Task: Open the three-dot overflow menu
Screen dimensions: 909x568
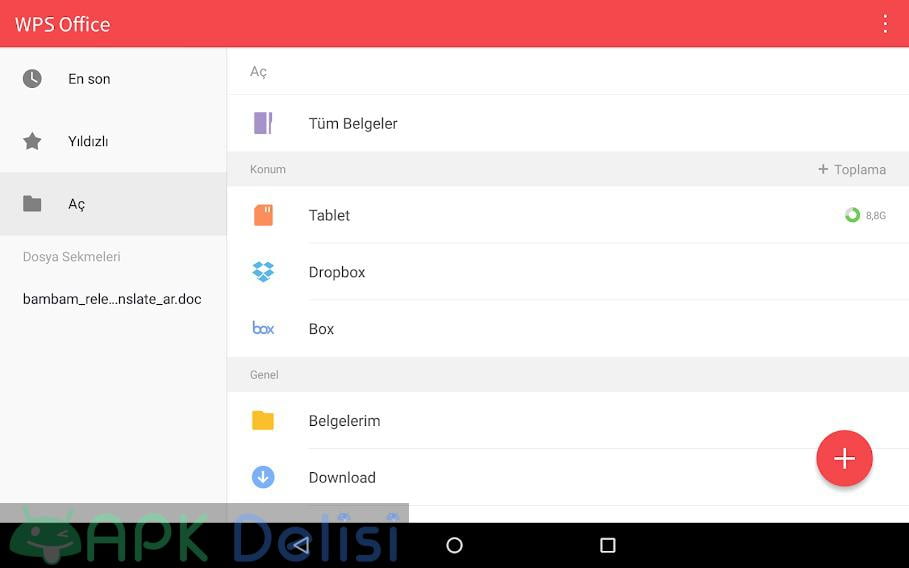Action: (884, 24)
